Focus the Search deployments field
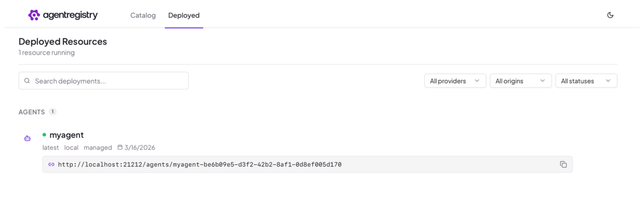 pyautogui.click(x=103, y=81)
